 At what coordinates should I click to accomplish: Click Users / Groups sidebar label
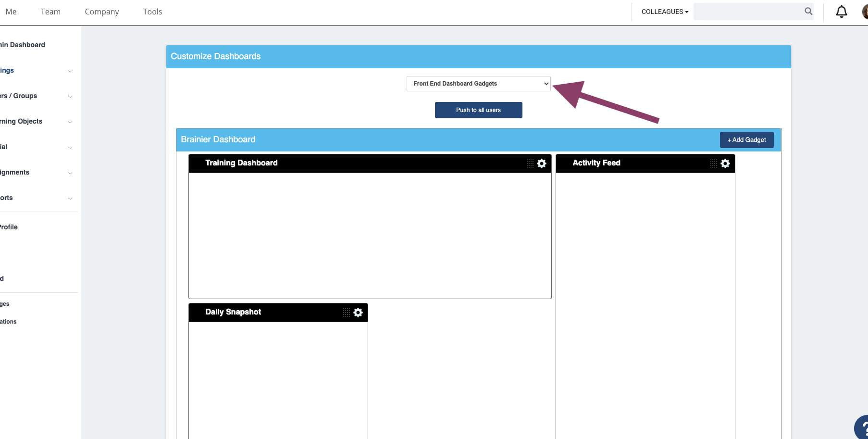[18, 96]
